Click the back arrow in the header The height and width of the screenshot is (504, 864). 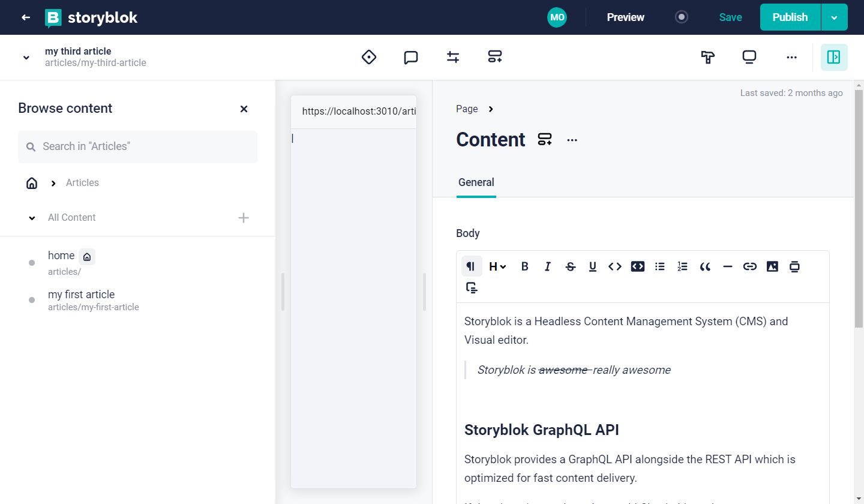26,17
